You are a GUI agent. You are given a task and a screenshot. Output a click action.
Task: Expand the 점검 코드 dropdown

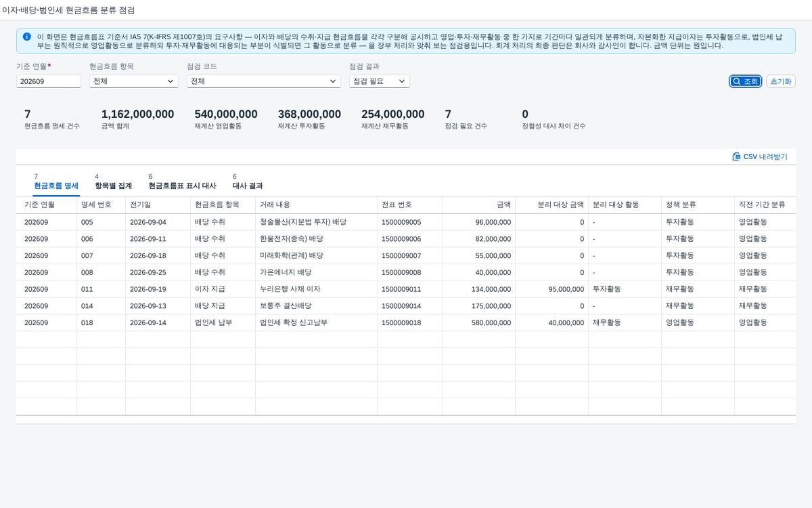click(x=264, y=81)
